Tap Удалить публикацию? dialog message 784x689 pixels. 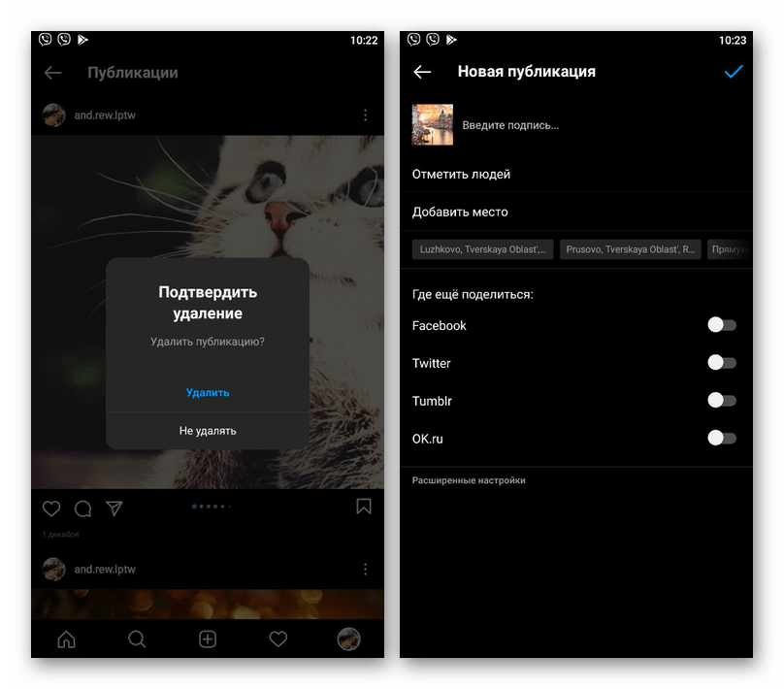(208, 342)
